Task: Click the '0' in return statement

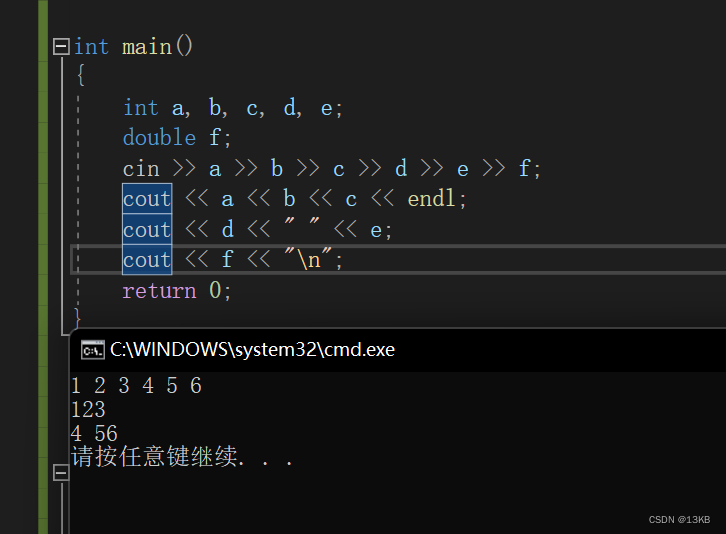Action: [215, 291]
